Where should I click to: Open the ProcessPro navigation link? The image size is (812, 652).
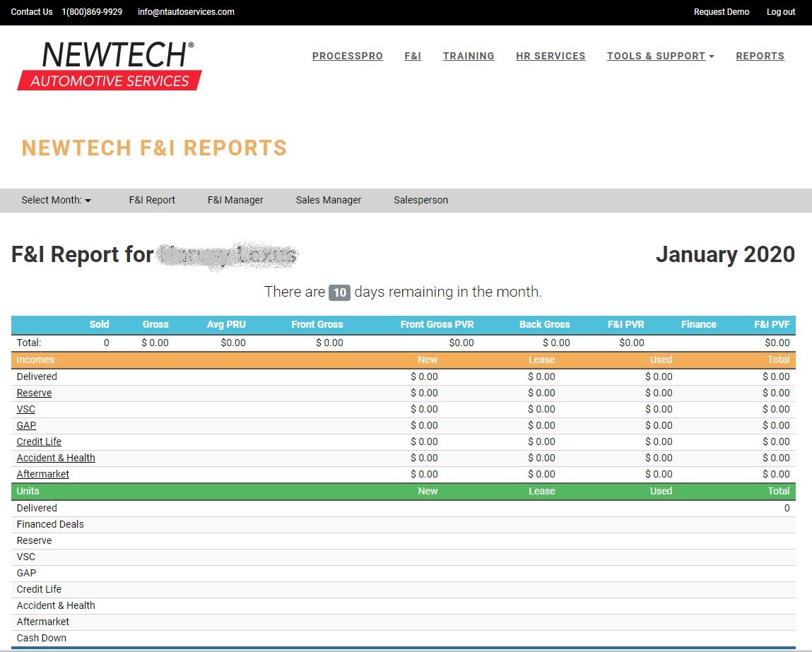pyautogui.click(x=348, y=56)
